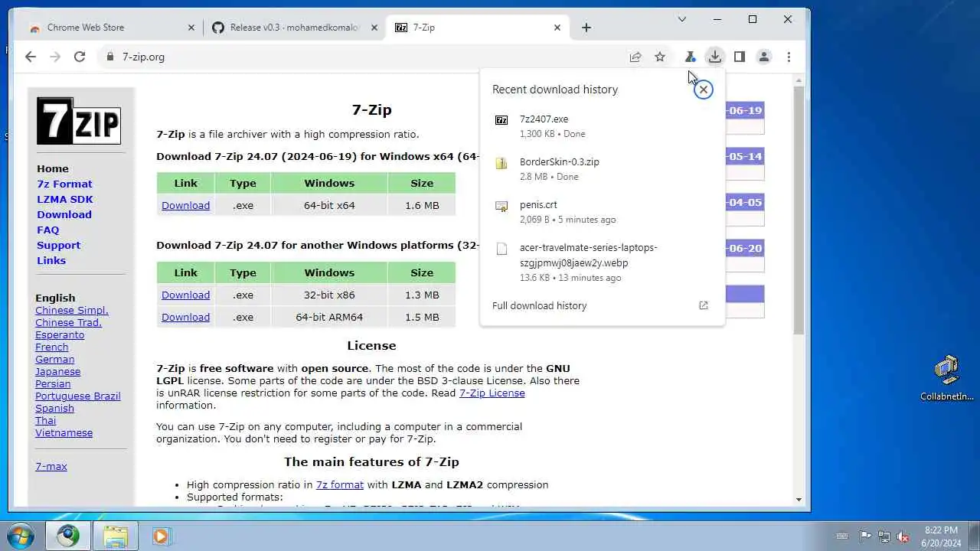The image size is (980, 551).
Task: Open the side panel icon
Action: click(740, 57)
